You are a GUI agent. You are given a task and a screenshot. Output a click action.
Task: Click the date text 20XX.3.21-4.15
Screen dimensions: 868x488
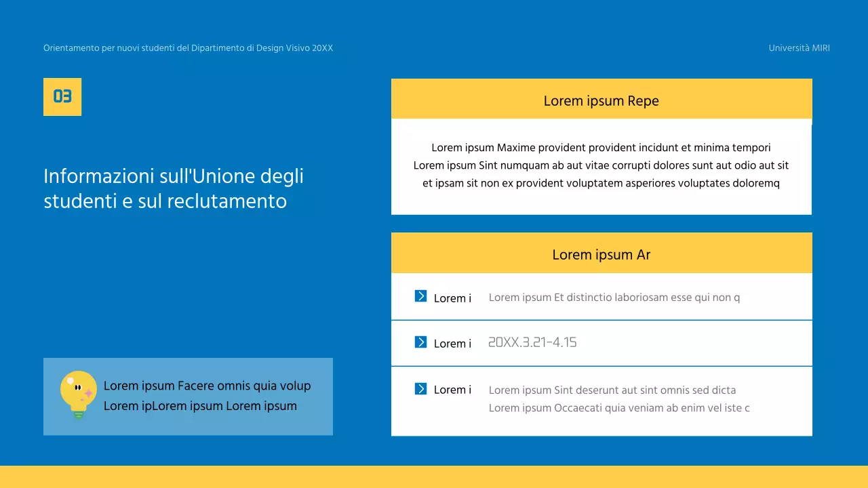[x=532, y=342]
